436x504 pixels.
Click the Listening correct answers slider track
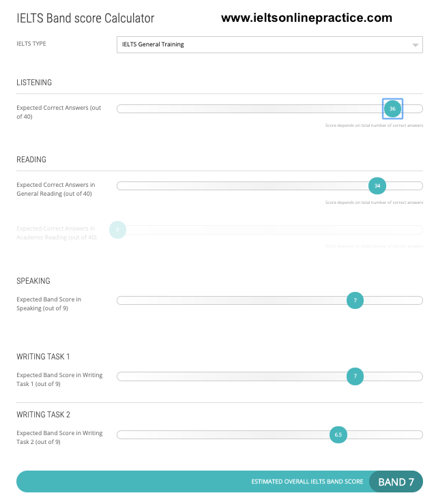click(246, 108)
